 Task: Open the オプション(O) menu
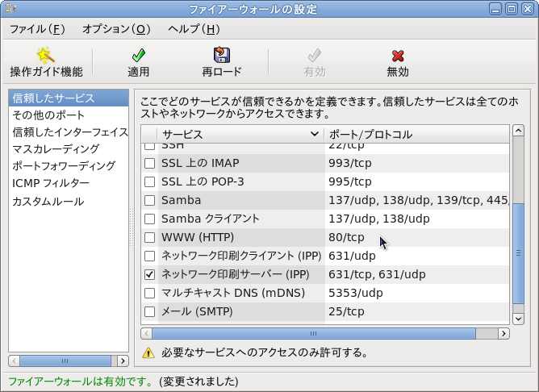point(116,29)
